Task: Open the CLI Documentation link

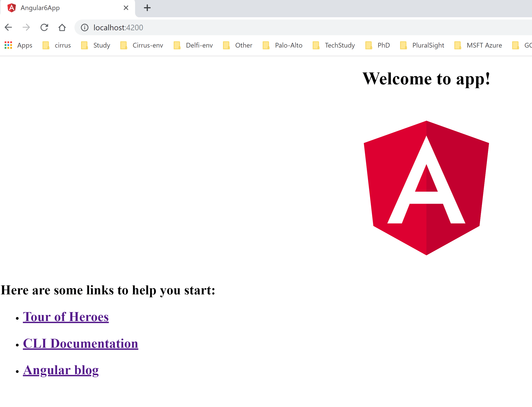Action: pos(81,344)
